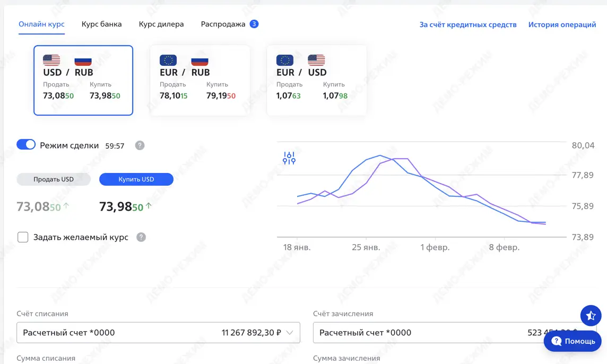Click the EU flag on EUR/RUB card
The image size is (607, 364).
pyautogui.click(x=168, y=60)
